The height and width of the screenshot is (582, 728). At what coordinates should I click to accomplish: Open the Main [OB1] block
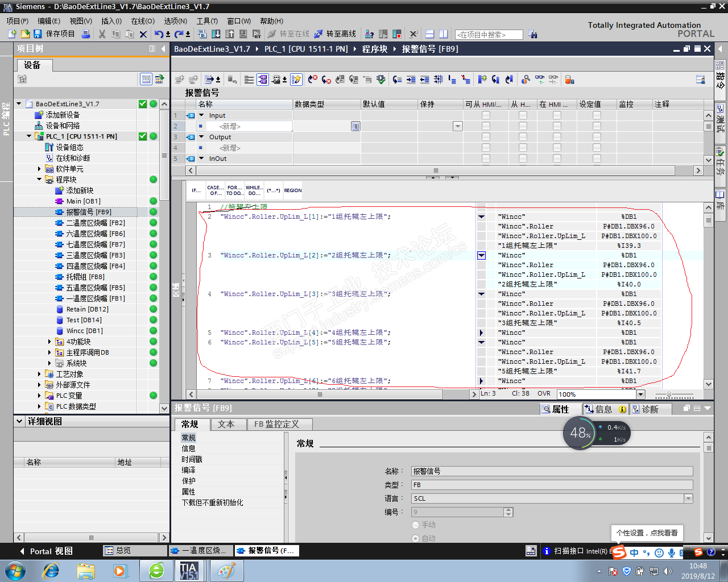[83, 201]
